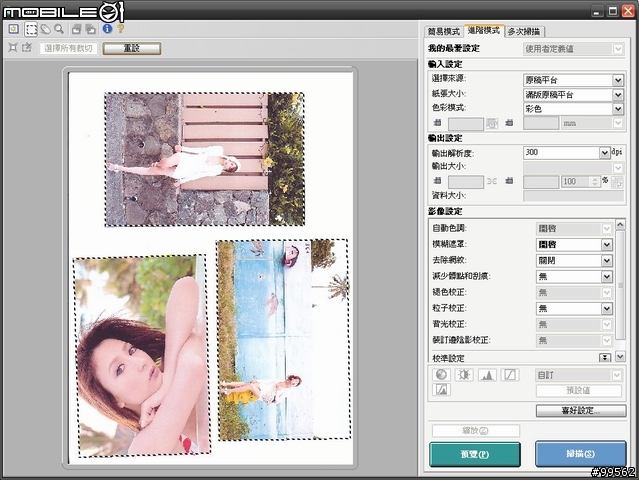639x480 pixels.
Task: Click the remove crop frame icon
Action: click(x=27, y=48)
